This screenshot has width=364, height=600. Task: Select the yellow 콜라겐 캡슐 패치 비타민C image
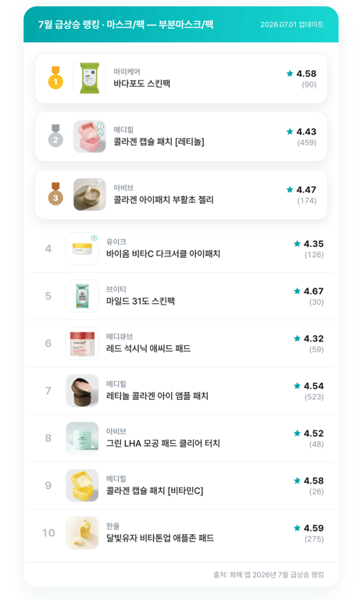pos(82,486)
